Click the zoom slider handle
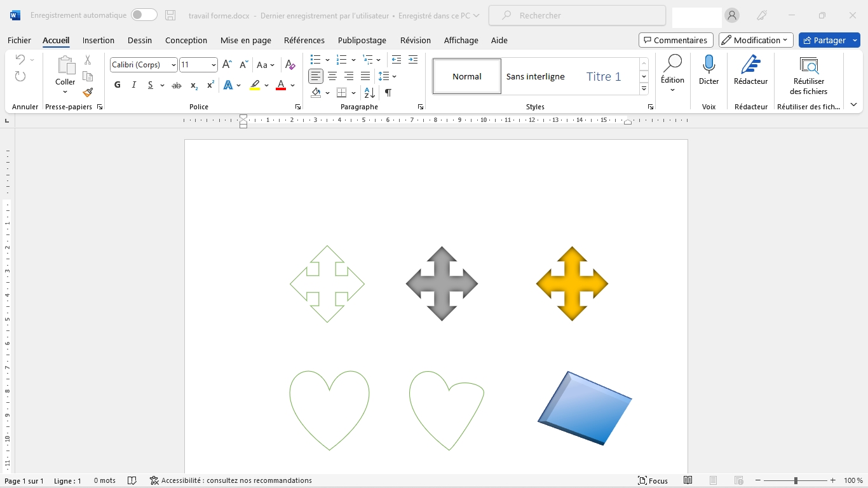The width and height of the screenshot is (868, 488). (x=796, y=481)
